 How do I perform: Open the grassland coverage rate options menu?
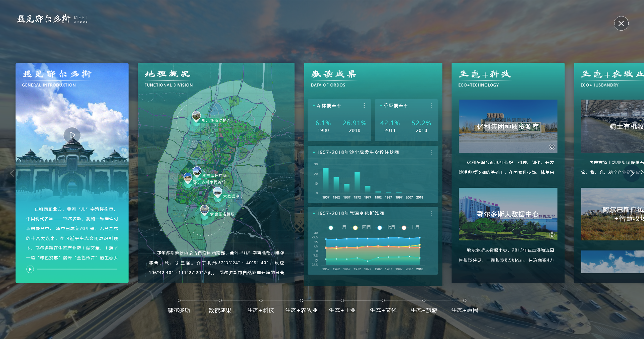tap(431, 106)
